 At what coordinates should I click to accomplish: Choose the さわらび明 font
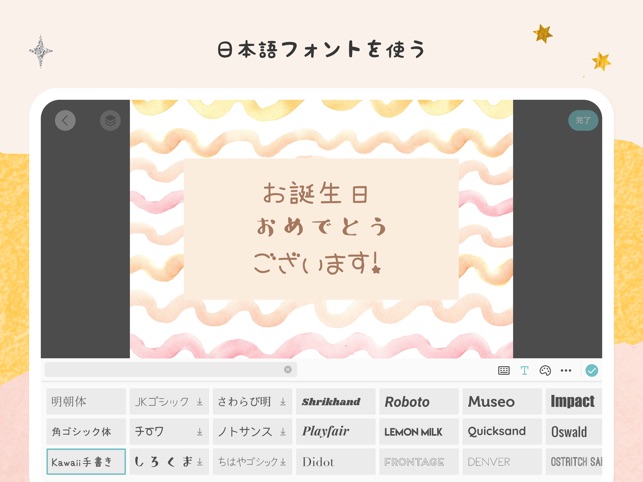(x=252, y=402)
